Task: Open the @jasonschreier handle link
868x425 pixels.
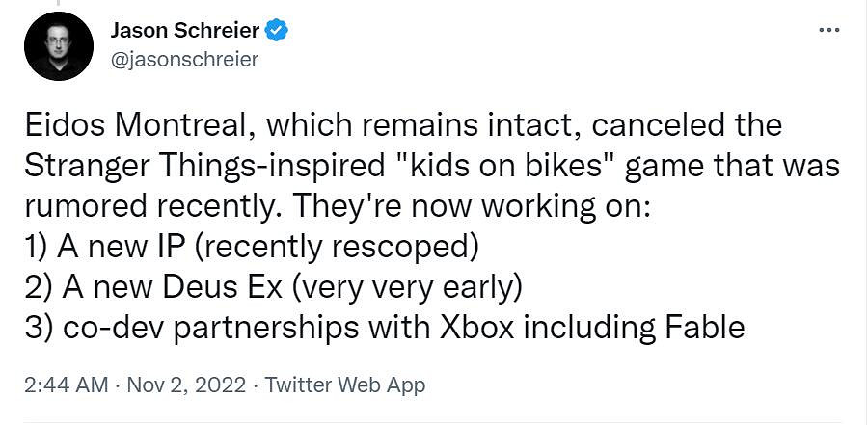Action: [185, 60]
